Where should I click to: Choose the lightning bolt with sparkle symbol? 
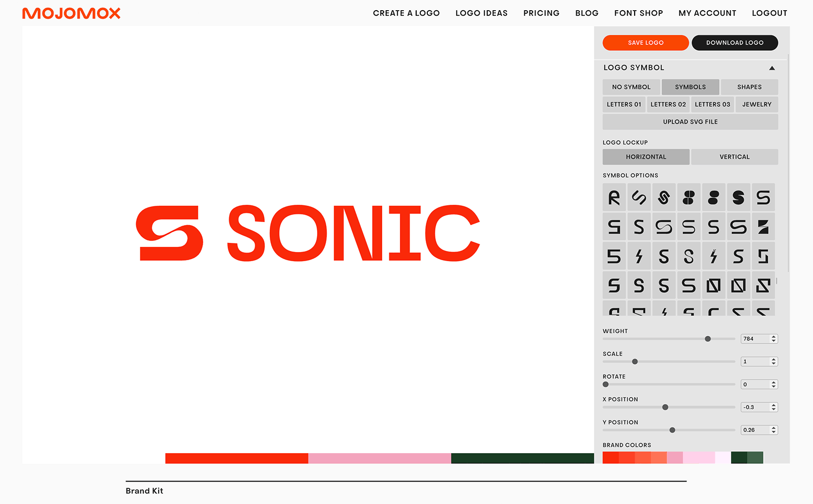pyautogui.click(x=713, y=257)
